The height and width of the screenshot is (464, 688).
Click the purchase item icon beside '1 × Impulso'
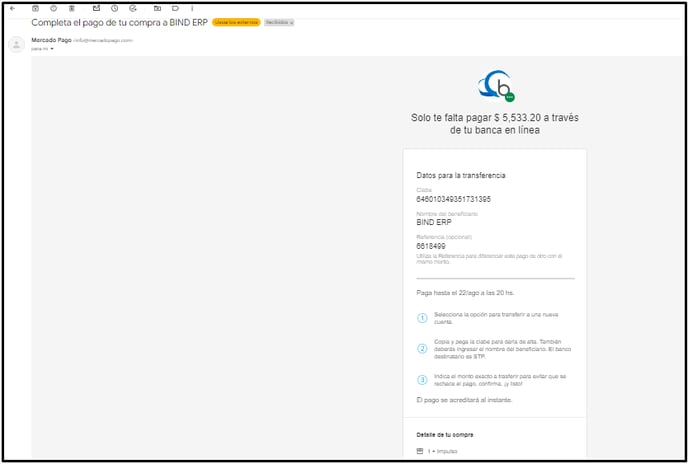420,451
